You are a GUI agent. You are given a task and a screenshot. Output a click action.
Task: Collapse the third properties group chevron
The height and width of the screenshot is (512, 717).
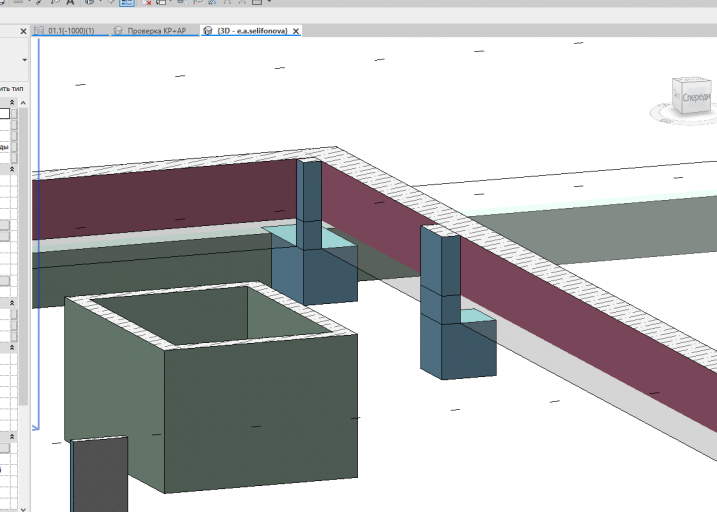coord(12,303)
